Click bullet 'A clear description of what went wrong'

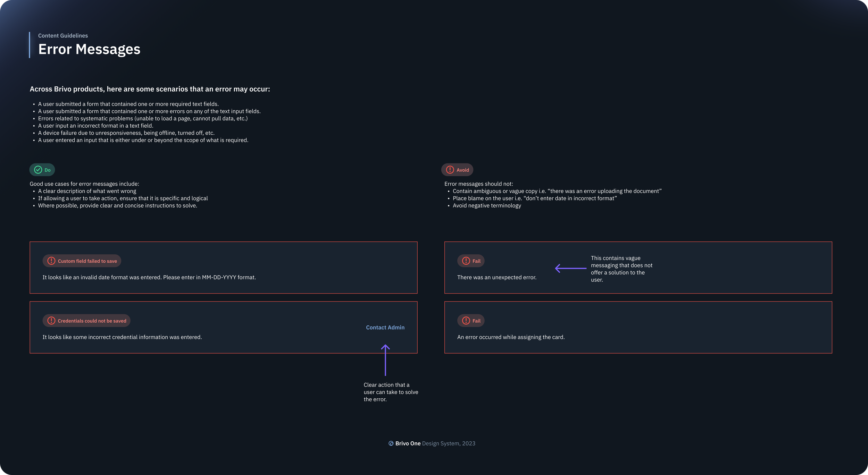[x=87, y=191]
